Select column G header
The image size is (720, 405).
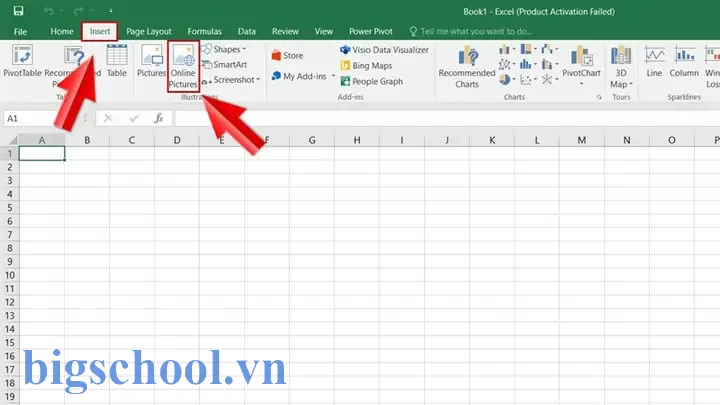(312, 140)
